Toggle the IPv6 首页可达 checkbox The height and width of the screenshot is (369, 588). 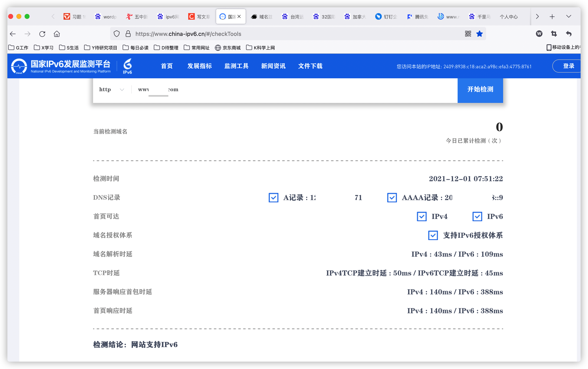click(477, 216)
